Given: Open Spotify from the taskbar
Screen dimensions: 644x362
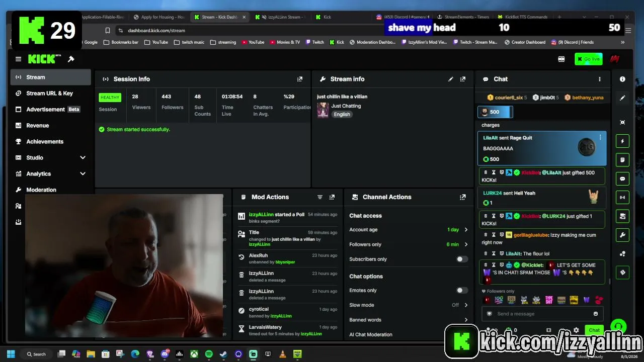Looking at the screenshot, I should pos(209,354).
